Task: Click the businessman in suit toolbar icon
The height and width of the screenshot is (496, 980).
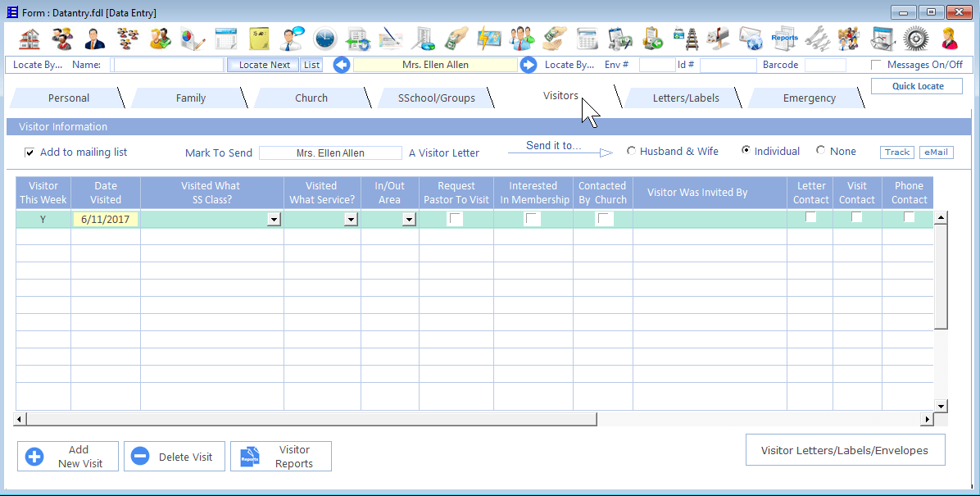Action: (94, 39)
